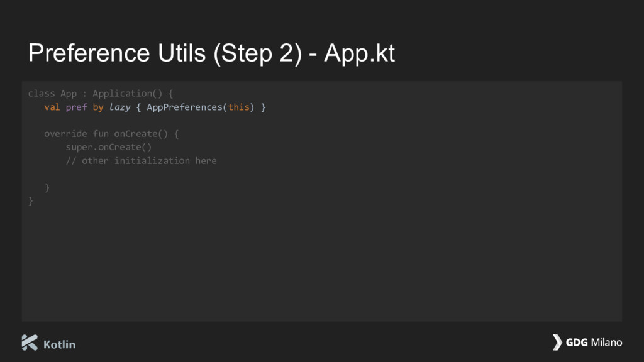Click the by keyword in code

(98, 107)
